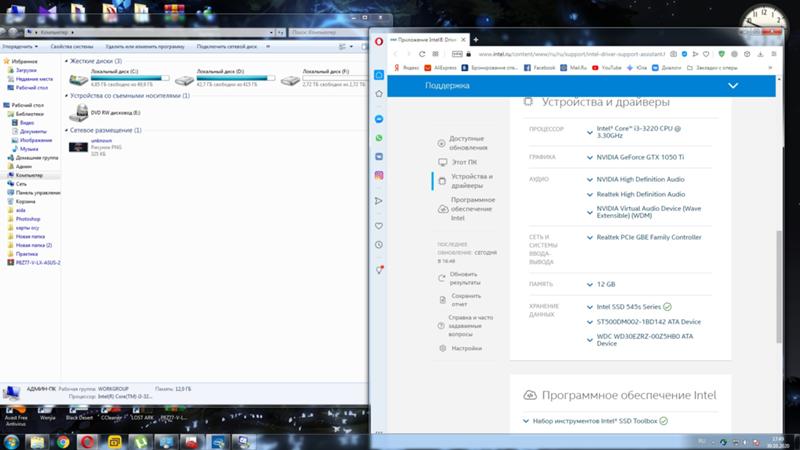Open history clock icon in Opera sidebar
Viewport: 800px width, 450px height.
coord(379,245)
